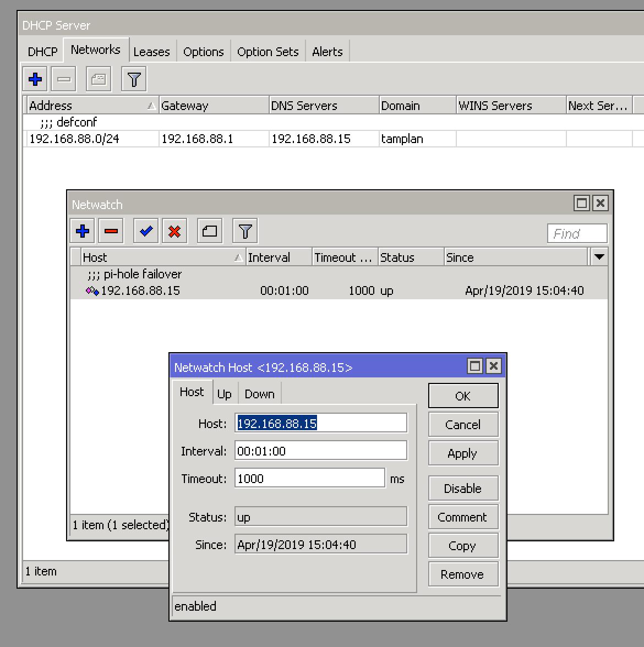Click the Comment button in the dialog
Screen dimensions: 644x647
[x=463, y=517]
